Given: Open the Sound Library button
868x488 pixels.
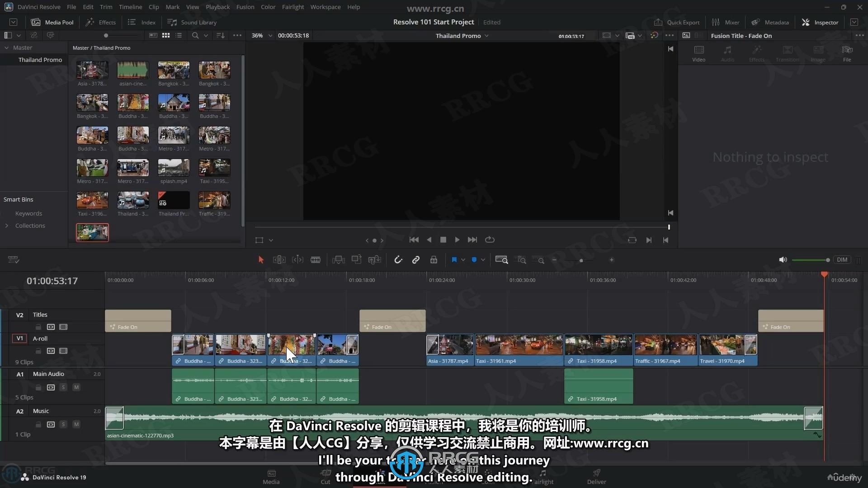Looking at the screenshot, I should 192,22.
